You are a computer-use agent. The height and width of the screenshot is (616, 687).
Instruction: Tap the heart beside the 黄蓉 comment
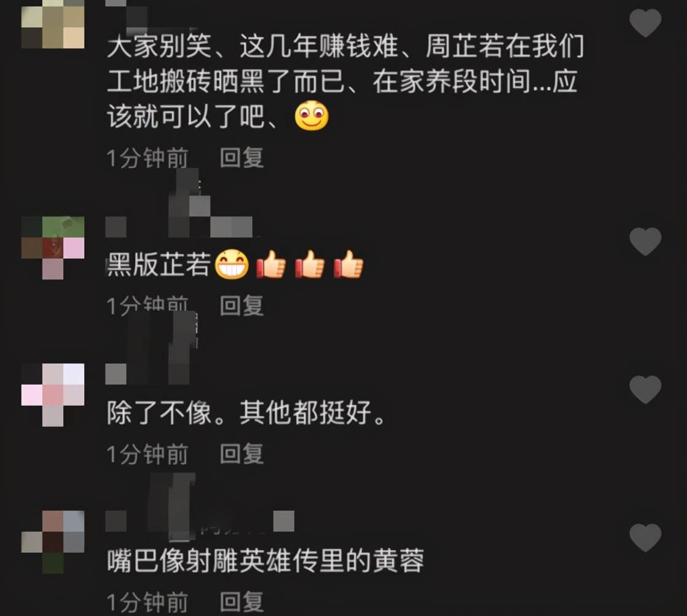click(x=645, y=537)
